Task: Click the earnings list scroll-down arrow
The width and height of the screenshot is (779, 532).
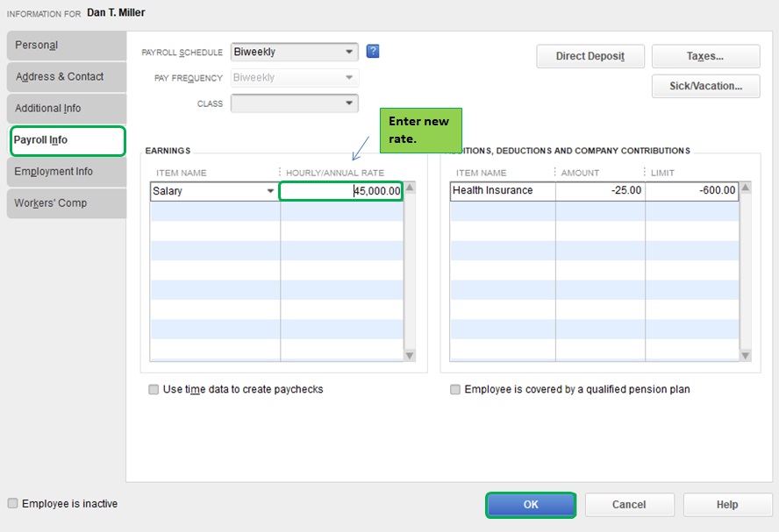Action: [408, 355]
